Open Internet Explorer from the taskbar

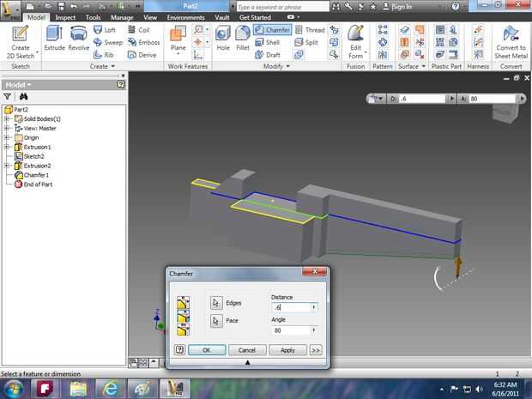(110, 389)
